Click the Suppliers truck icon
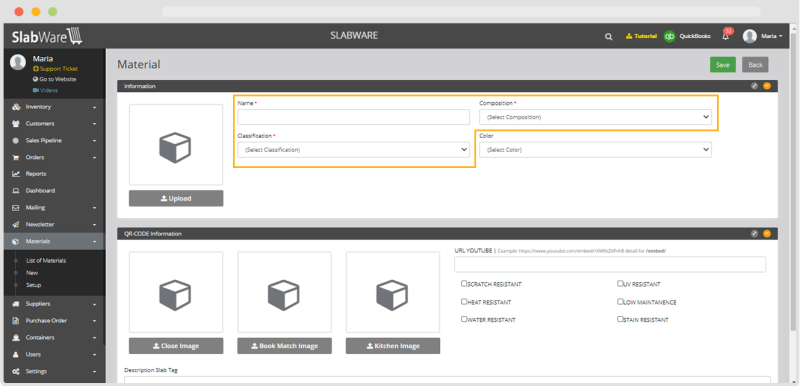 (16, 304)
